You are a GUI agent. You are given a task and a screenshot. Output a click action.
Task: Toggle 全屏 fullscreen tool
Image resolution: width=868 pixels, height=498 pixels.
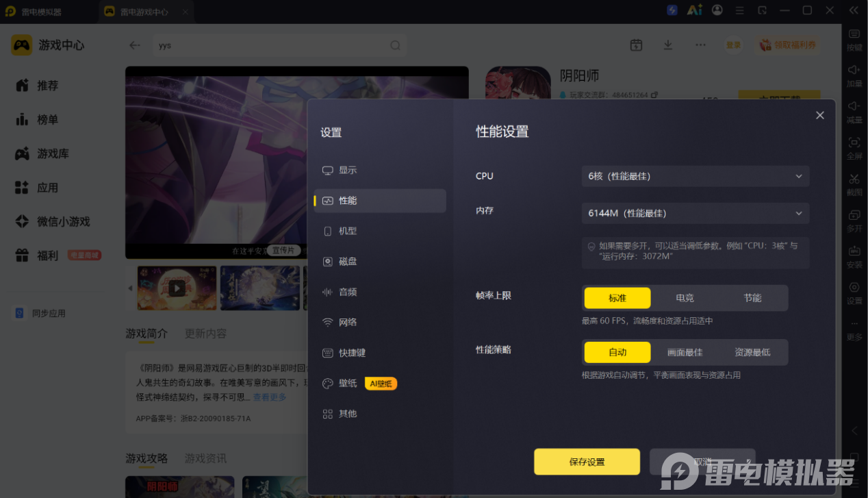(x=854, y=148)
